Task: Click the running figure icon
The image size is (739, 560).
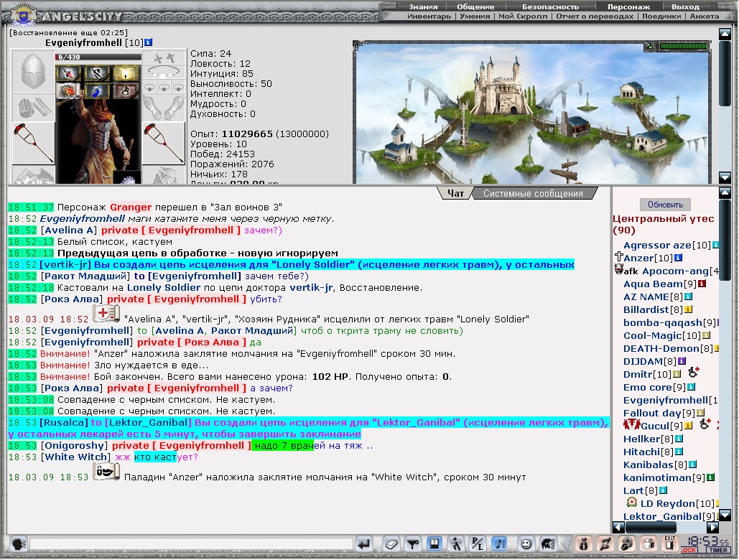Action: (x=456, y=544)
